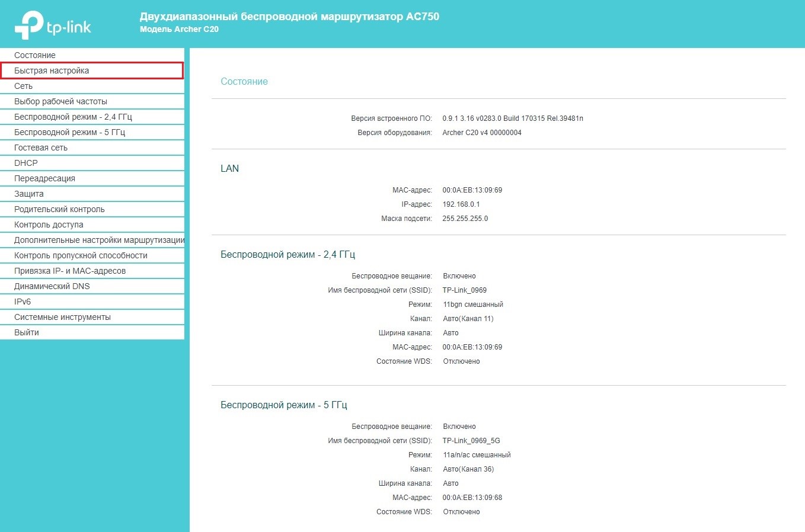The height and width of the screenshot is (532, 805).
Task: Open the Защита menu section
Action: tap(29, 194)
